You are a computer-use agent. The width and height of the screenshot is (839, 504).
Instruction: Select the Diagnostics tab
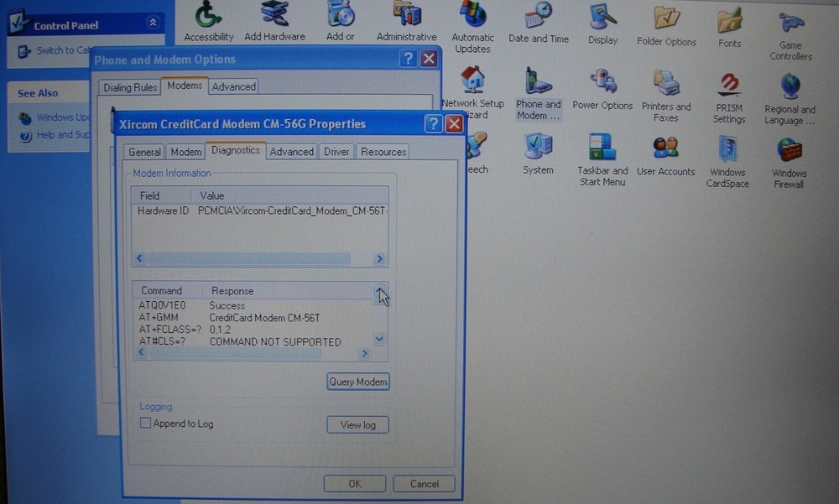tap(236, 150)
